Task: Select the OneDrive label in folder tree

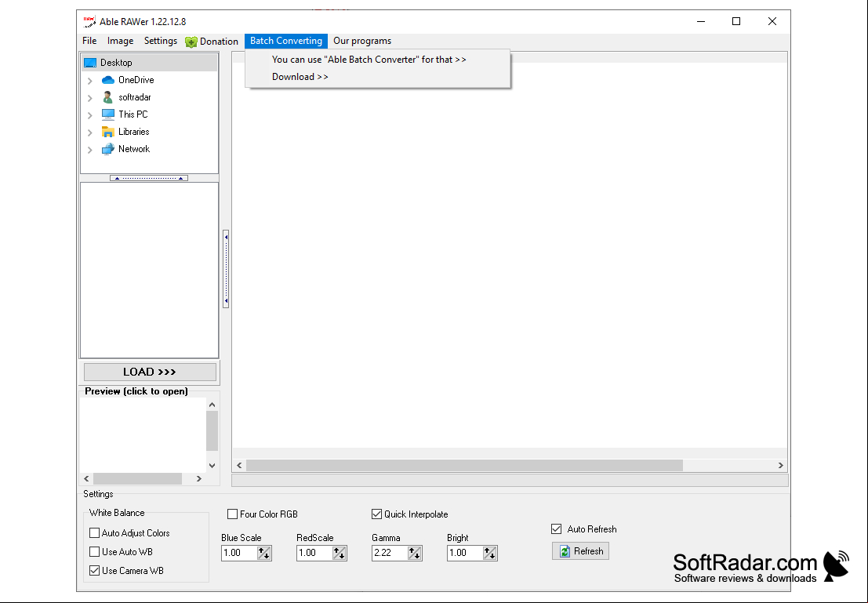Action: [x=136, y=80]
